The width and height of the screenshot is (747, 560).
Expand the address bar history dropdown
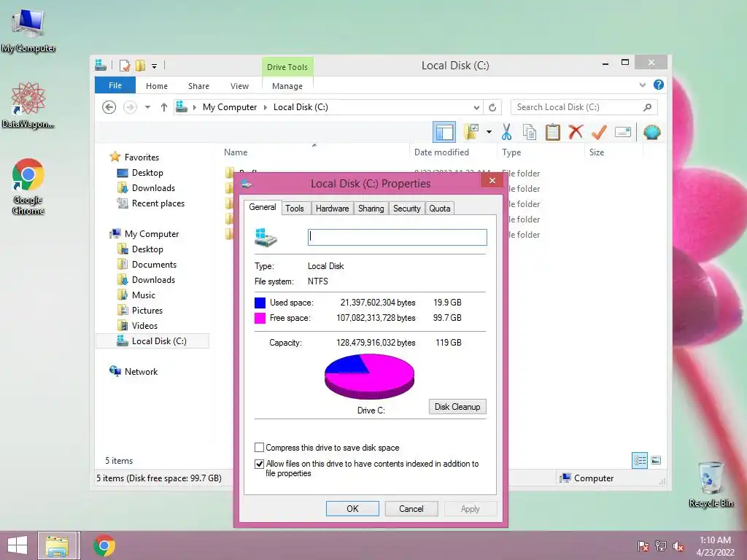(476, 108)
